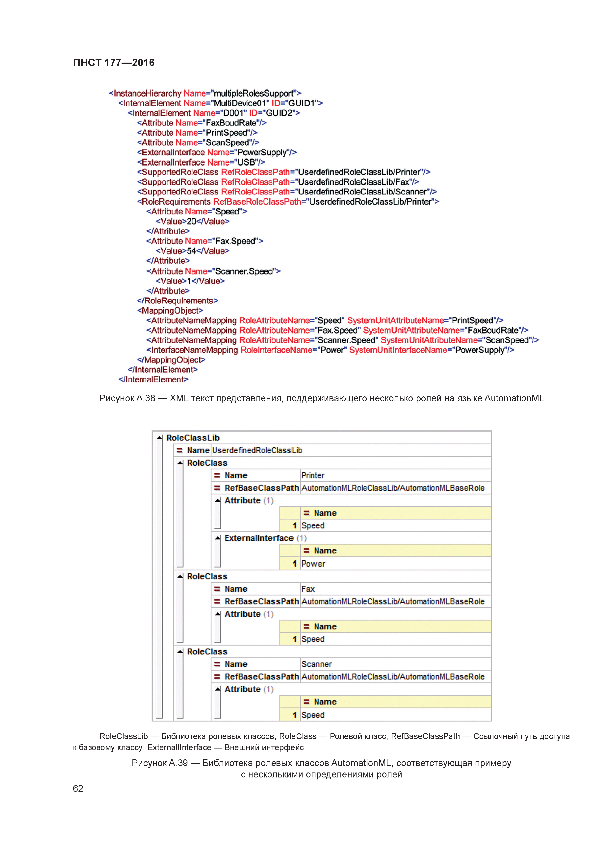Click the Рисунок А.39 caption
This screenshot has width=614, height=868.
(x=322, y=769)
